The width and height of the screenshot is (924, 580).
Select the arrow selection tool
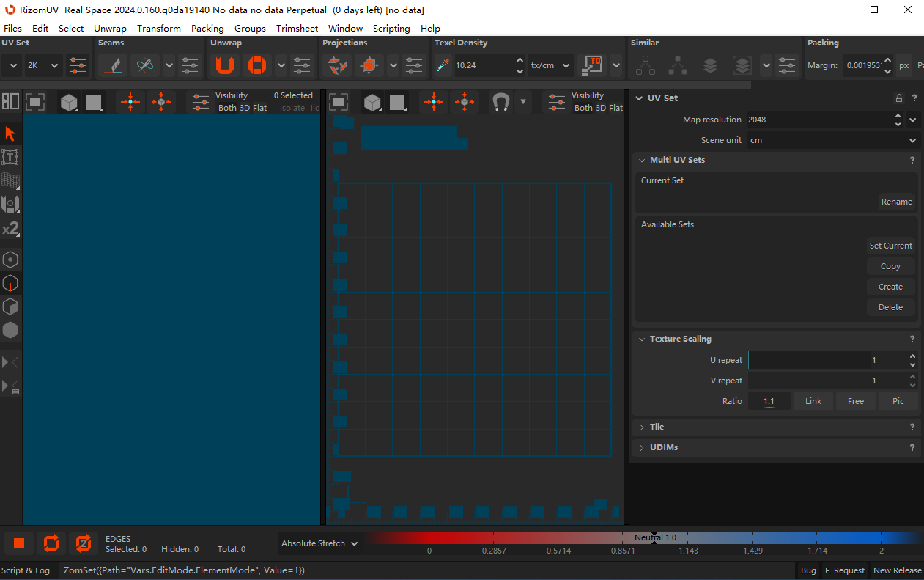10,133
